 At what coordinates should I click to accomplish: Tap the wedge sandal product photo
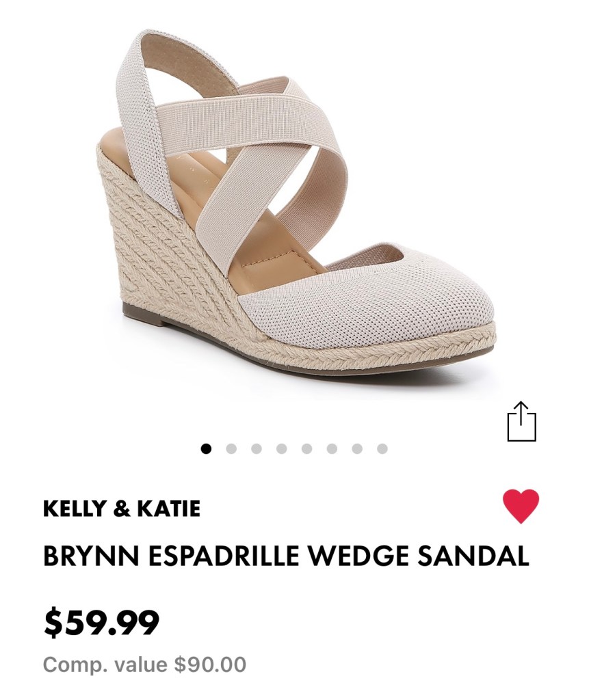296,201
